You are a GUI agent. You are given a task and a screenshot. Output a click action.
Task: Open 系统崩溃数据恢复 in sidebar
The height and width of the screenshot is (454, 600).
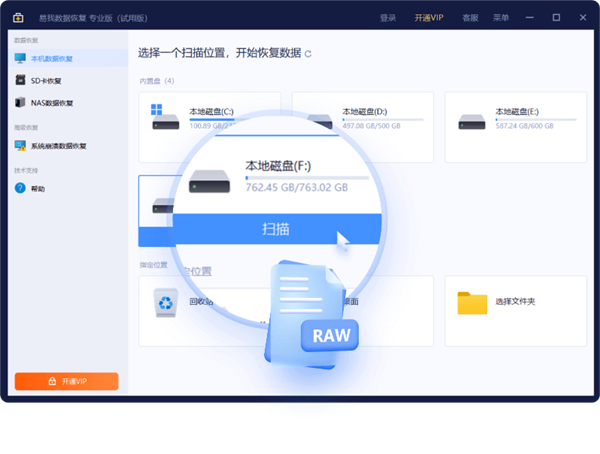pos(59,146)
